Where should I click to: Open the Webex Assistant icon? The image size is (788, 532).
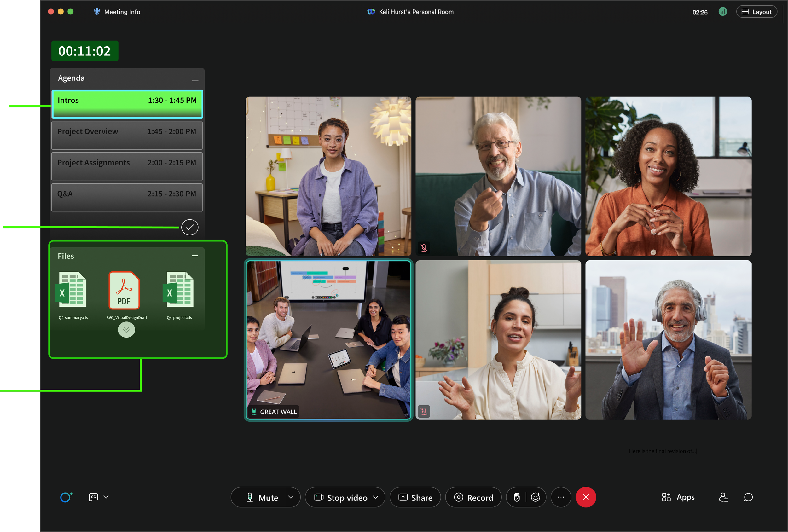click(x=66, y=497)
